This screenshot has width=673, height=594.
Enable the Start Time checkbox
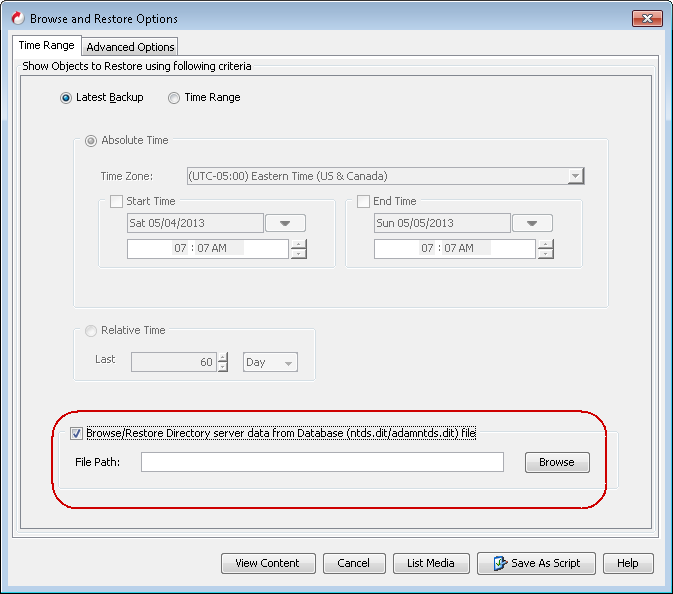pos(116,201)
